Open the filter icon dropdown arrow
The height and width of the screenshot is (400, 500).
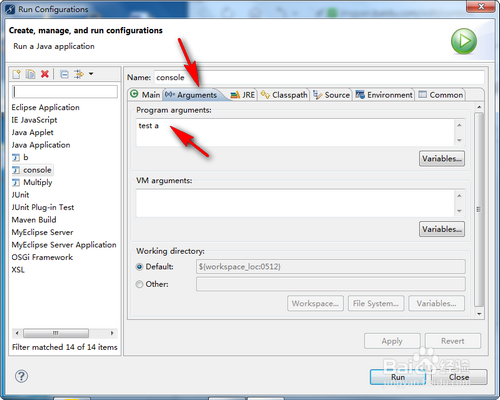[91, 74]
